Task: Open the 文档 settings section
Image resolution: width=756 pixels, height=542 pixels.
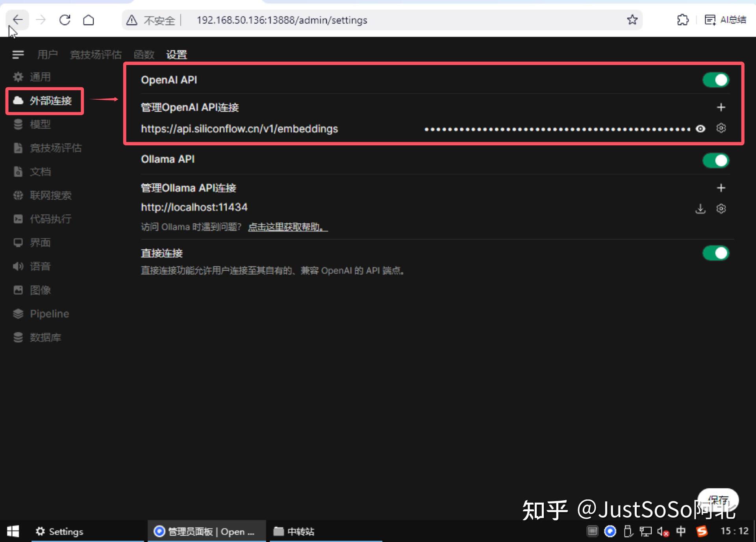Action: click(41, 172)
